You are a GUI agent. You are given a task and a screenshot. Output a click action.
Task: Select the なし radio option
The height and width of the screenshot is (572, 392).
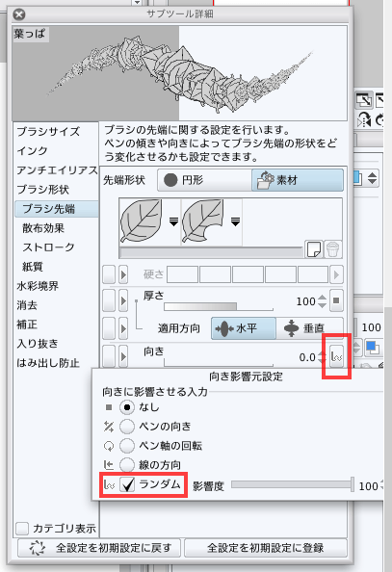pos(127,407)
